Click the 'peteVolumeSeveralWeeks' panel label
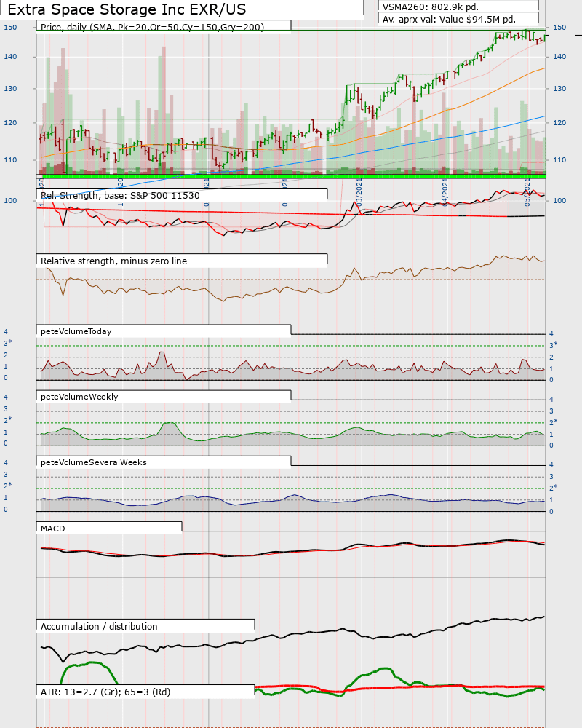The image size is (582, 728). 94,462
